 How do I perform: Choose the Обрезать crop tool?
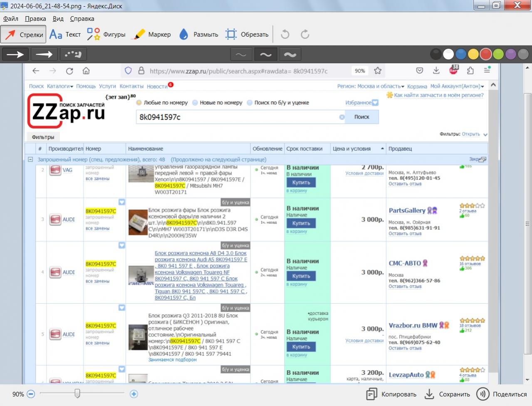point(247,35)
